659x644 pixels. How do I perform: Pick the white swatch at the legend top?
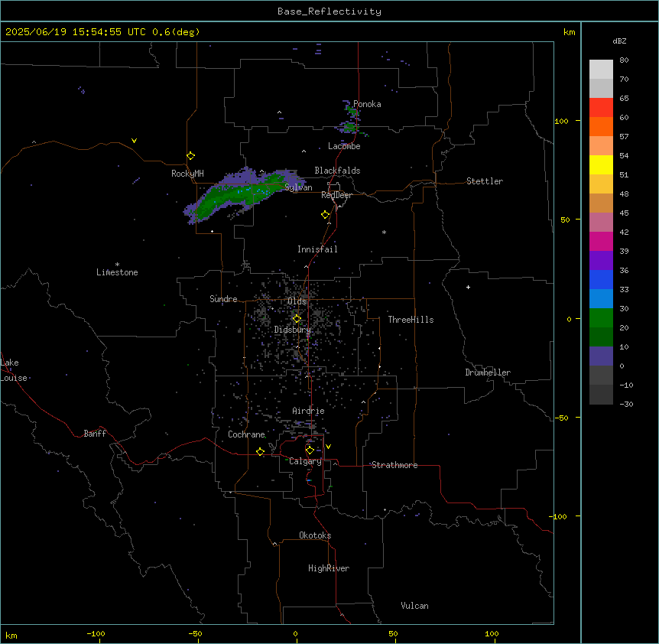(601, 70)
